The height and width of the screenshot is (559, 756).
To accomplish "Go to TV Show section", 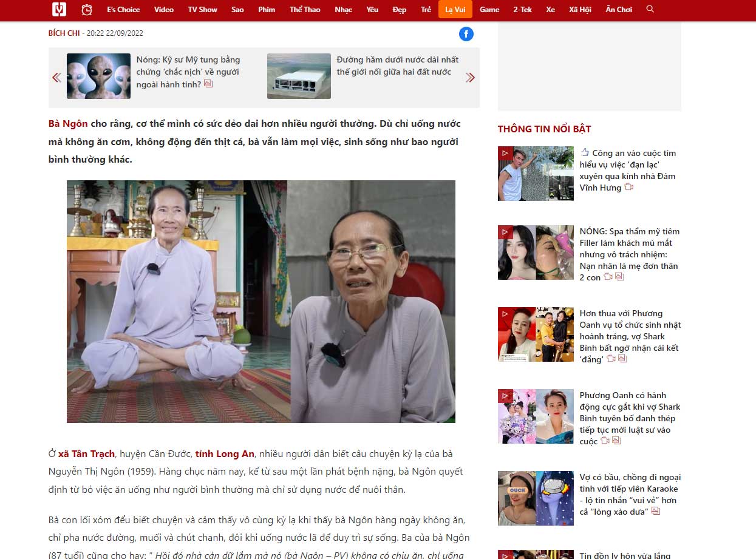I will point(202,9).
